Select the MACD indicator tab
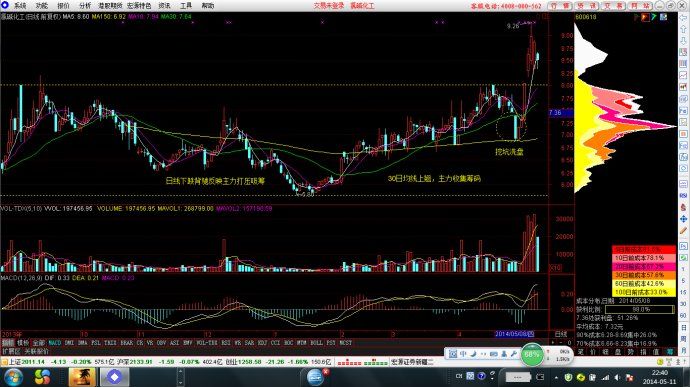Viewport: 690px width, 387px height. [x=55, y=343]
